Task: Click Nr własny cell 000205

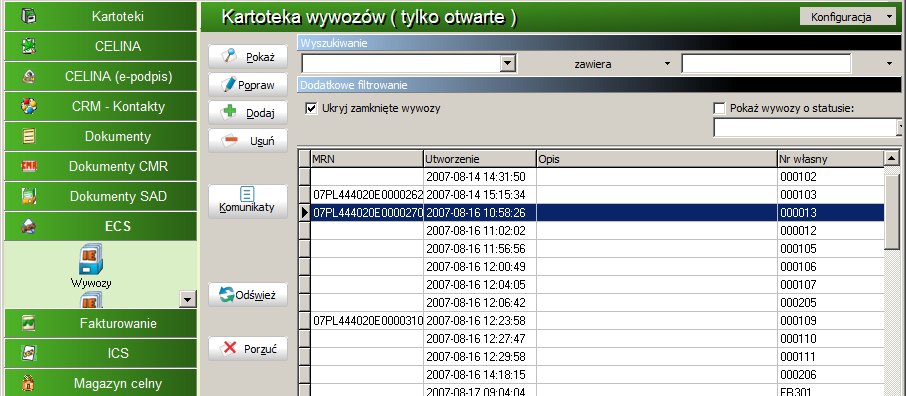Action: coord(830,302)
